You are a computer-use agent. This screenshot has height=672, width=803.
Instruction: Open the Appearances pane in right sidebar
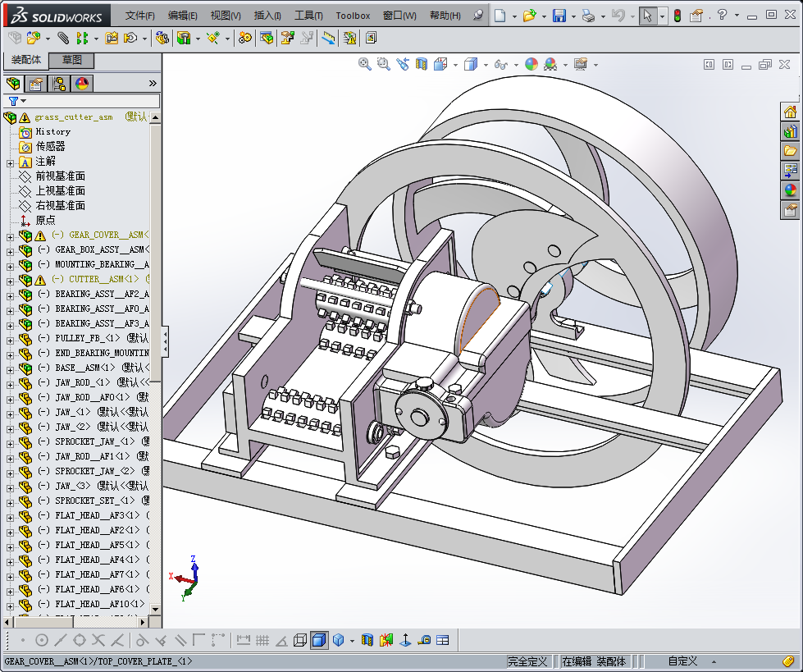coord(790,190)
